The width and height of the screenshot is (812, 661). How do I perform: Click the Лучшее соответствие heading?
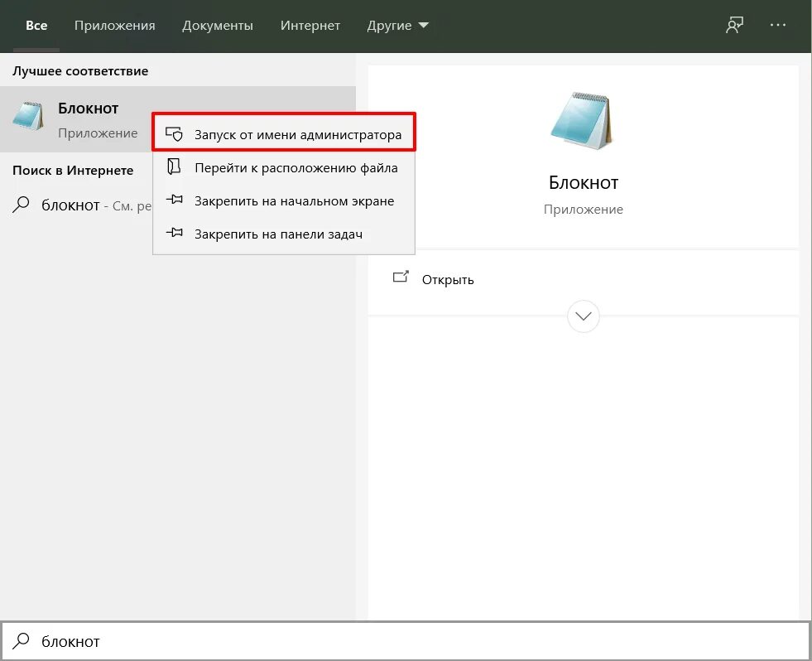(80, 71)
